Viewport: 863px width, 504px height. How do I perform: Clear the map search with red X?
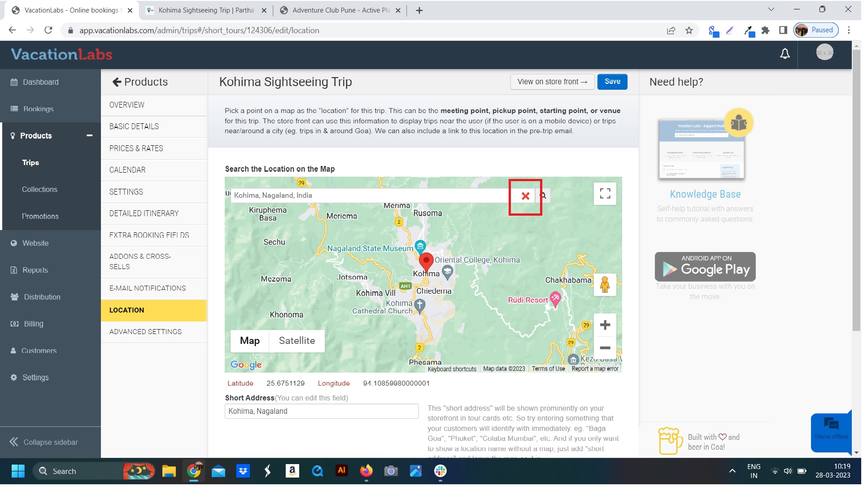(526, 196)
